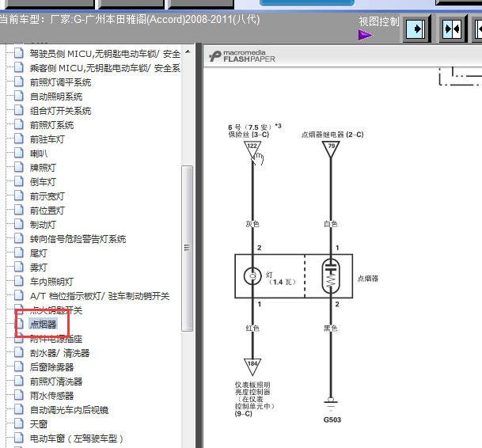Select A/T 档位指示板灯/驻车制动销开关 entry
The image size is (482, 448).
coord(100,296)
